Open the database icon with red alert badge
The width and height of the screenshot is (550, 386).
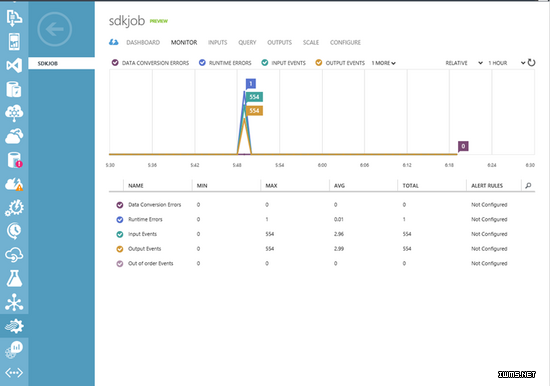tap(15, 160)
